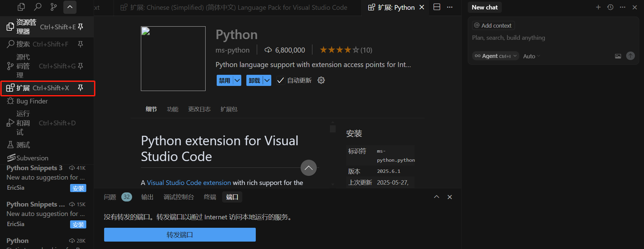This screenshot has height=249, width=644.
Task: Select the 端口 panel tab
Action: 232,197
